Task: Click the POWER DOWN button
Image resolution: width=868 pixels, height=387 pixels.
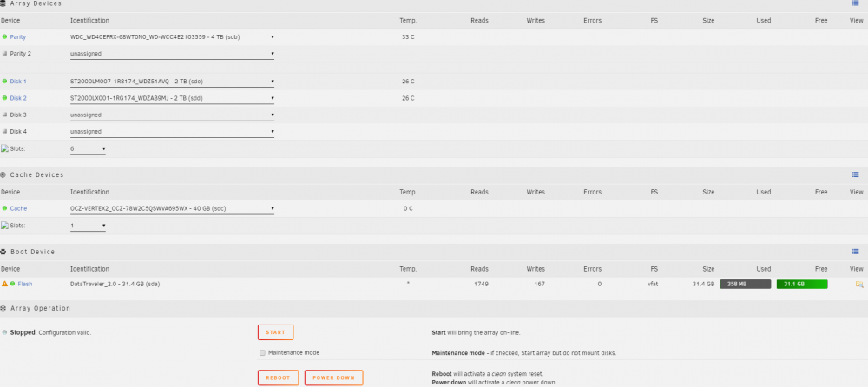Action: 334,377
